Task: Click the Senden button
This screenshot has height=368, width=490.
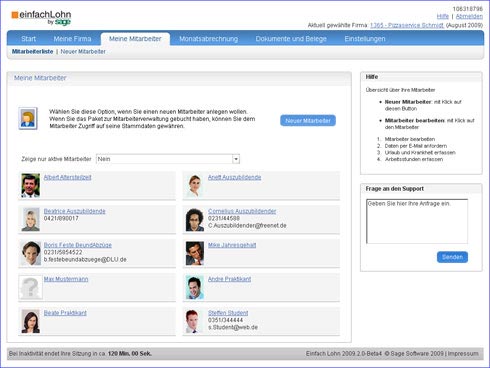Action: 452,257
